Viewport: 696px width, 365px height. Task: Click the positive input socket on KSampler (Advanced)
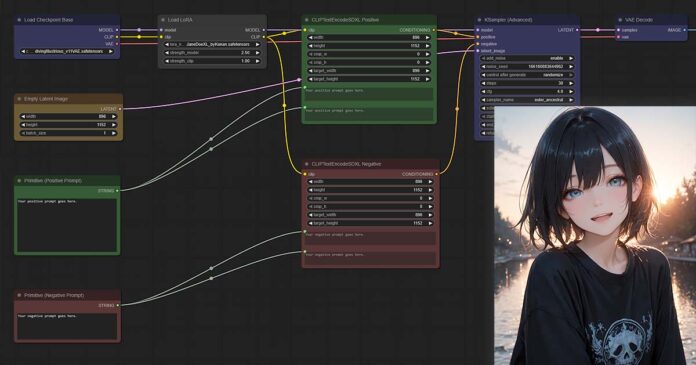(478, 37)
